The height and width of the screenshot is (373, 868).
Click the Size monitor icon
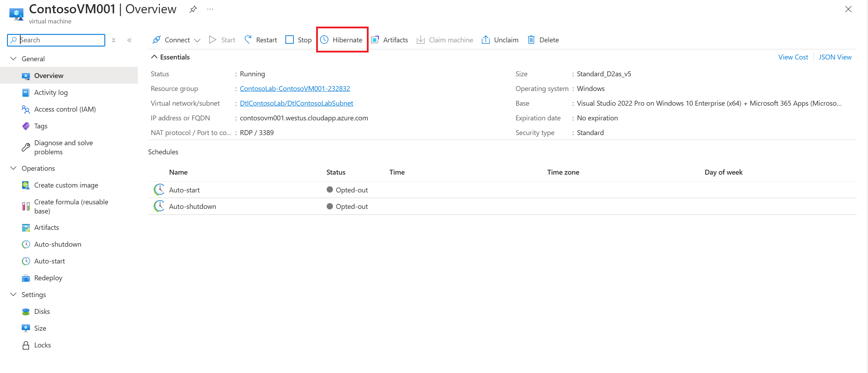point(26,328)
